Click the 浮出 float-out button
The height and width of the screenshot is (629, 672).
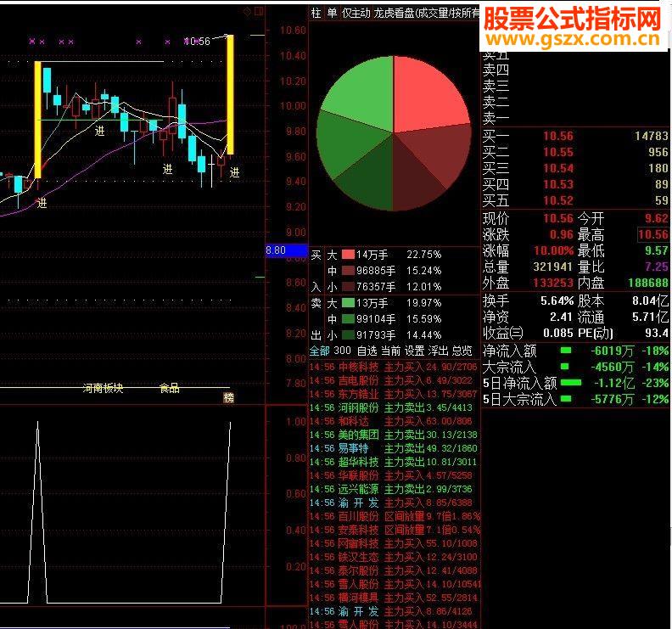tap(438, 351)
